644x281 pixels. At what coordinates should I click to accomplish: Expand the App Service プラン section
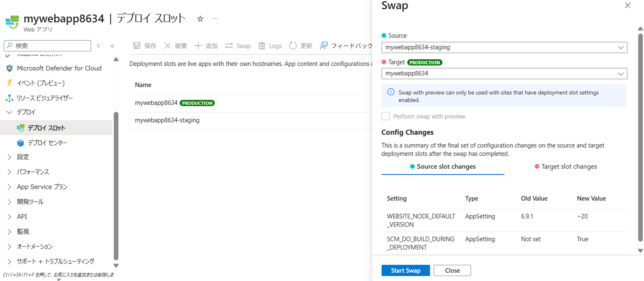tap(9, 187)
